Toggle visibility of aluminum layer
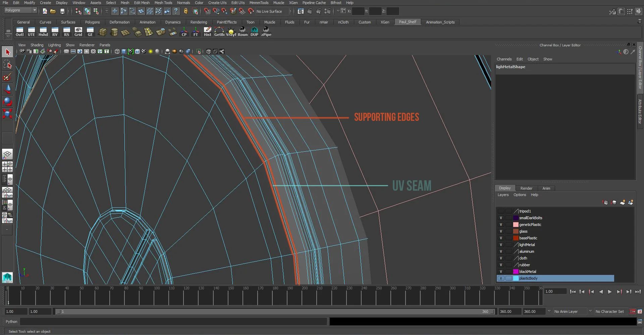Screen dimensions: 644x335 click(x=501, y=251)
